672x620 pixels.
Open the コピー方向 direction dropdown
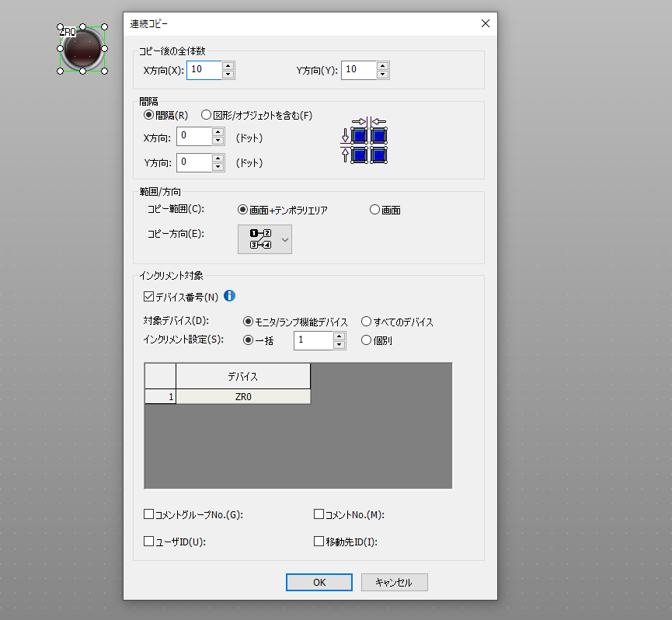click(x=286, y=239)
